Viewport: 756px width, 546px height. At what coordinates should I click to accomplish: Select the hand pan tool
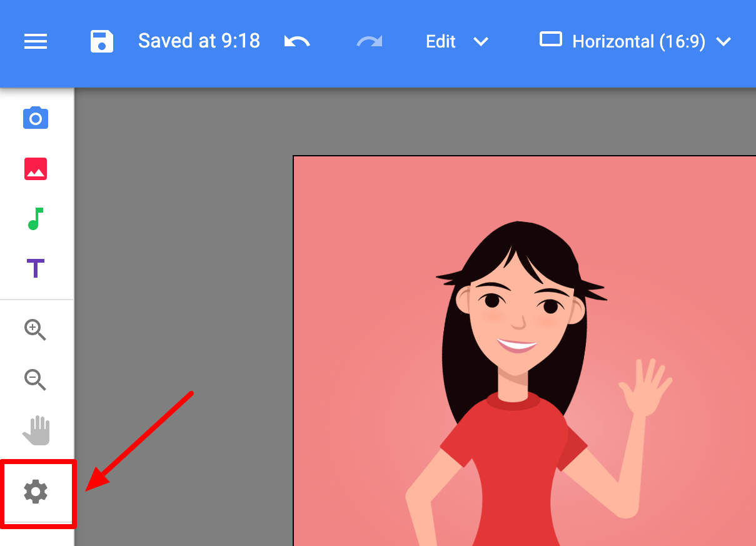[36, 430]
